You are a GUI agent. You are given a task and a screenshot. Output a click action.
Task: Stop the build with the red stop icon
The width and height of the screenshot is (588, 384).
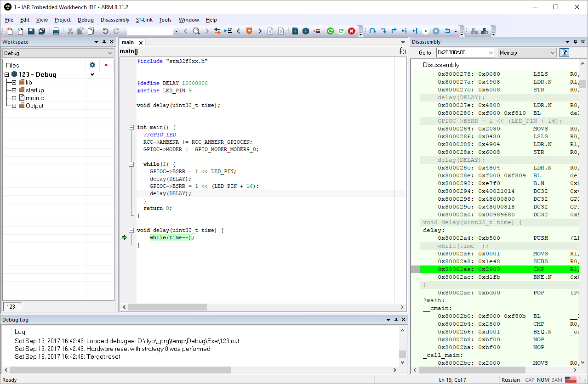352,31
